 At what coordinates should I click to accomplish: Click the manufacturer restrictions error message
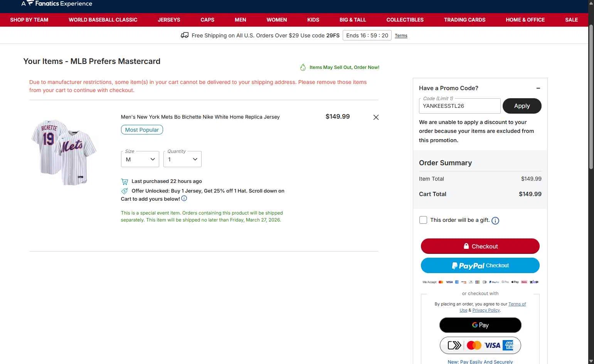[198, 86]
